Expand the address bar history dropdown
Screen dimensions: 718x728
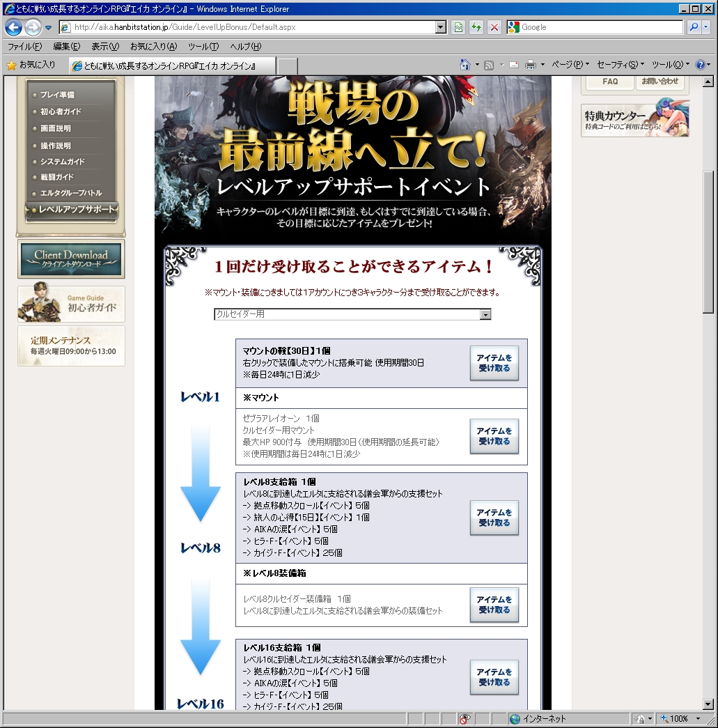pyautogui.click(x=441, y=27)
